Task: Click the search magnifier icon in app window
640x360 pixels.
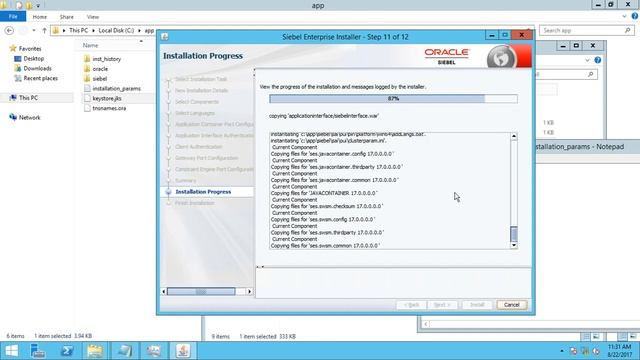Action: point(628,31)
